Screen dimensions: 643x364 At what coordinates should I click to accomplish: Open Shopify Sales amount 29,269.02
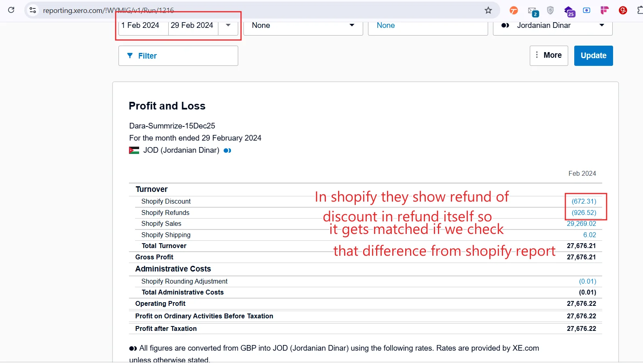(582, 223)
